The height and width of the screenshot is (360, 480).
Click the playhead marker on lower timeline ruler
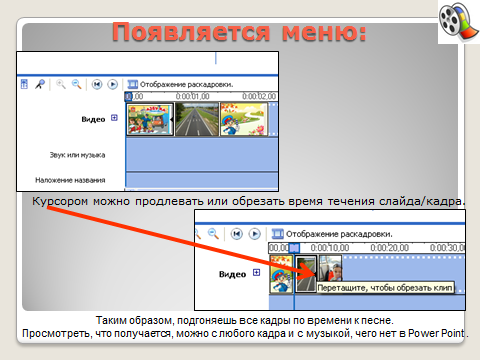click(x=294, y=248)
